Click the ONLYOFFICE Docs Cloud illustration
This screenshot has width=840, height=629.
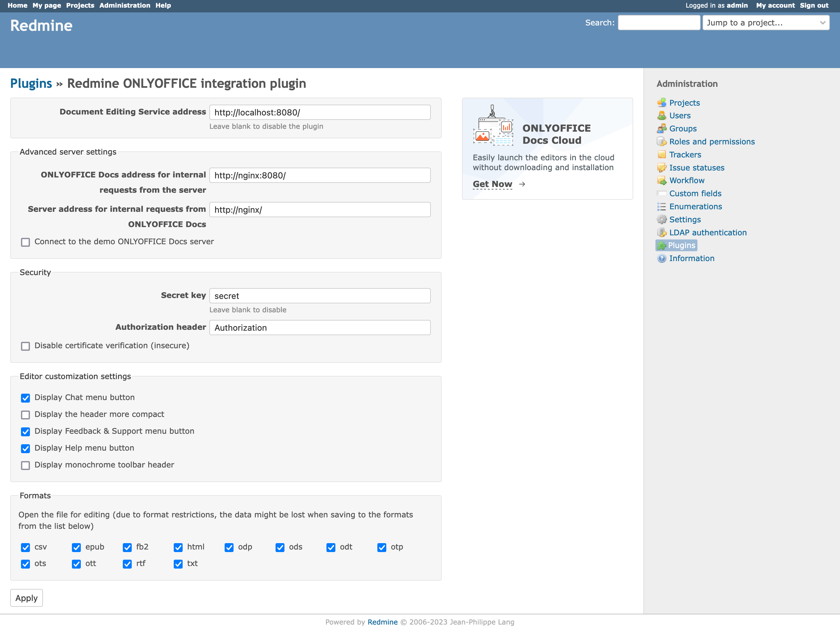[493, 125]
